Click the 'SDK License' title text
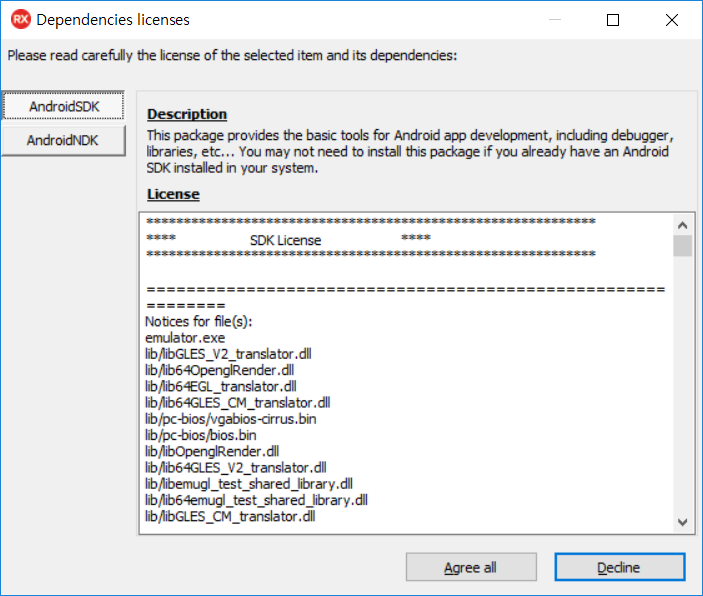703x596 pixels. coord(285,240)
